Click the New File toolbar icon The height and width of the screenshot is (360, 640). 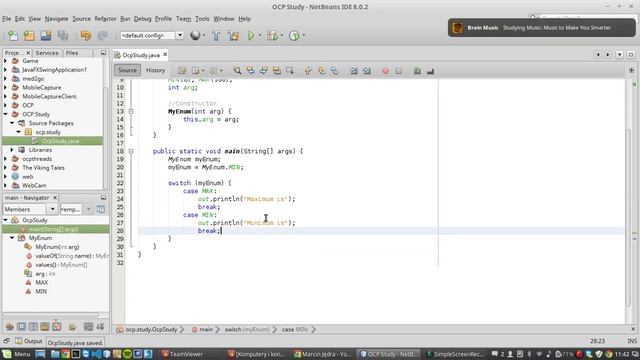[x=13, y=36]
